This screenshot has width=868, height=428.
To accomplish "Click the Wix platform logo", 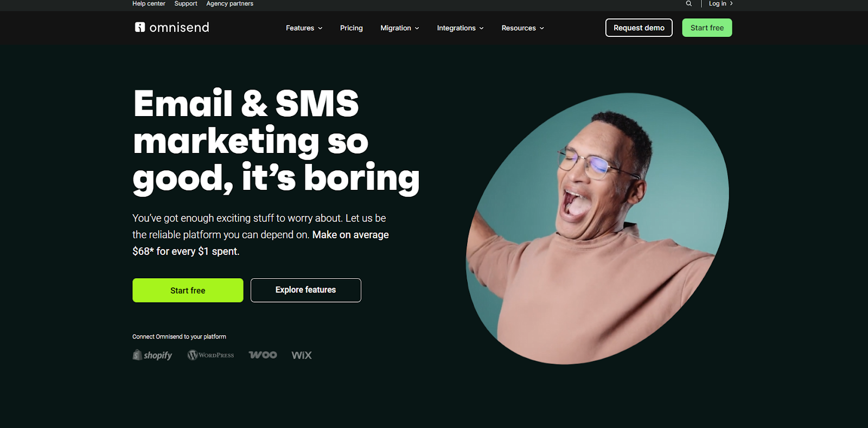I will [x=302, y=355].
